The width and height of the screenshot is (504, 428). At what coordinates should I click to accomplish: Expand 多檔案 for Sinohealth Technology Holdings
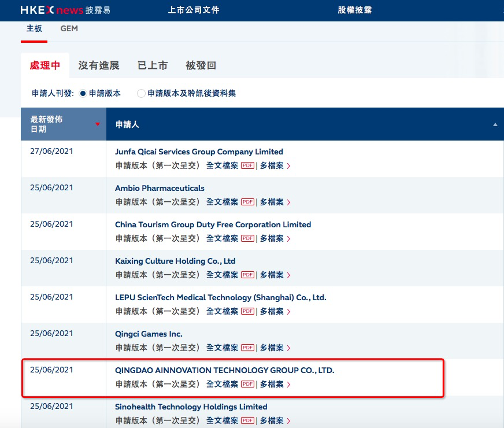point(275,420)
